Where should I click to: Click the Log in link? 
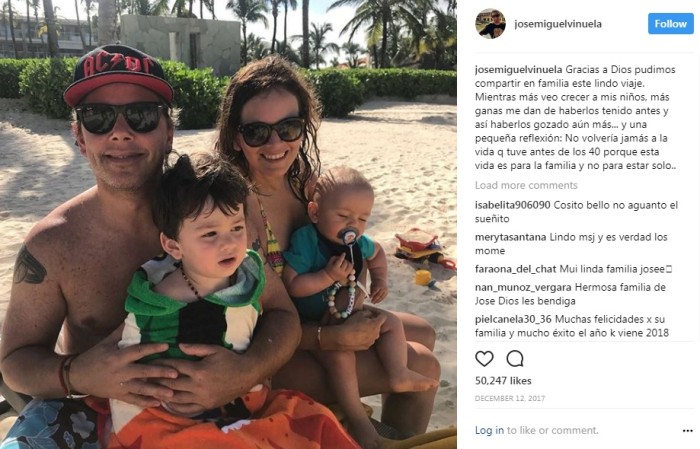pyautogui.click(x=489, y=430)
